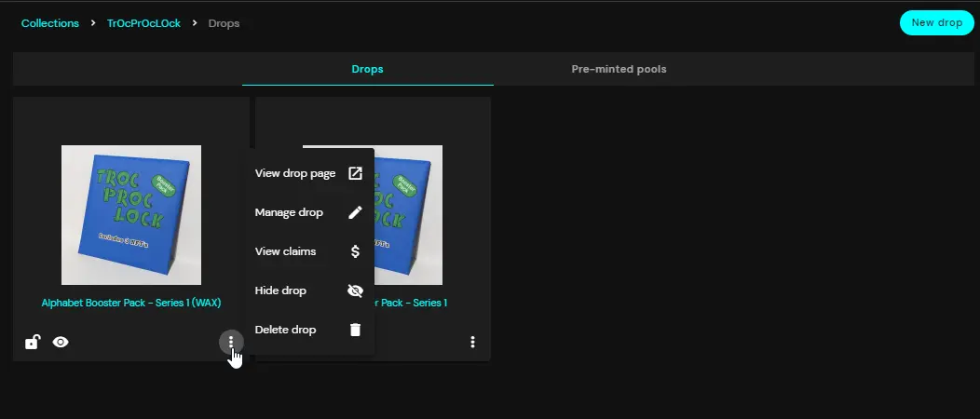Click the unlocked padlock icon on WAX drop
The width and height of the screenshot is (980, 419).
32,342
